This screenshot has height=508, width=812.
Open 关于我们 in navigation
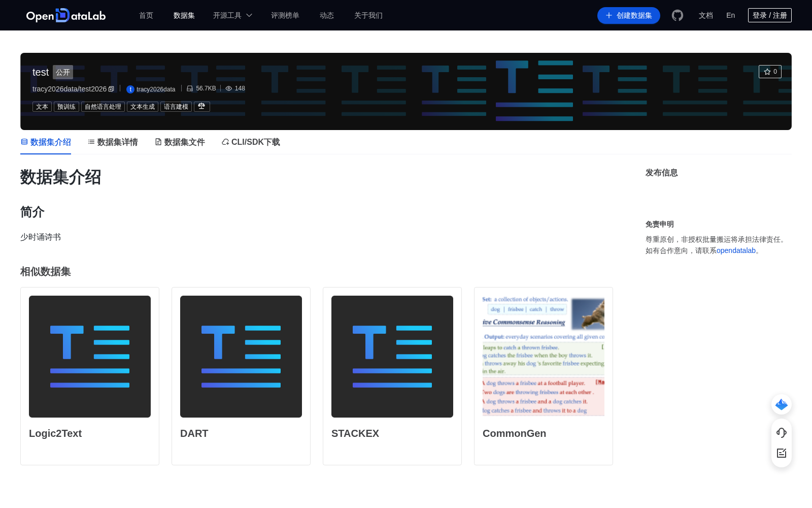pyautogui.click(x=368, y=15)
